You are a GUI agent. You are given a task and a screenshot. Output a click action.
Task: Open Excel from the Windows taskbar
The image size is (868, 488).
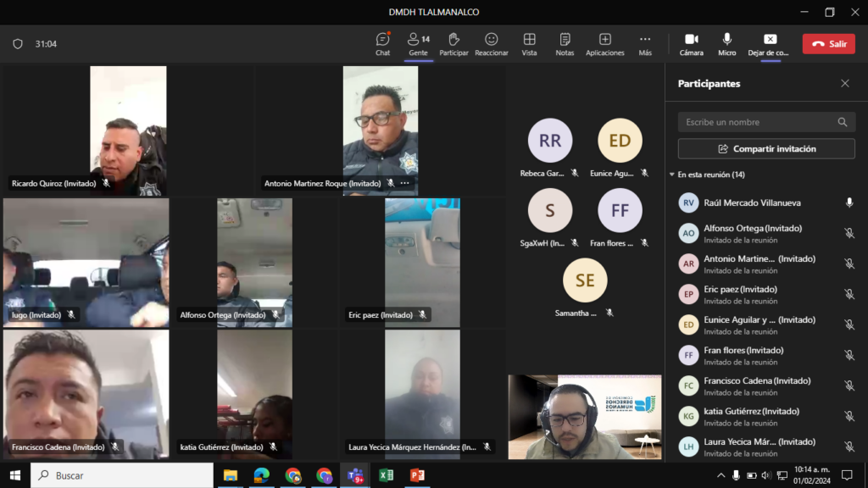point(386,475)
